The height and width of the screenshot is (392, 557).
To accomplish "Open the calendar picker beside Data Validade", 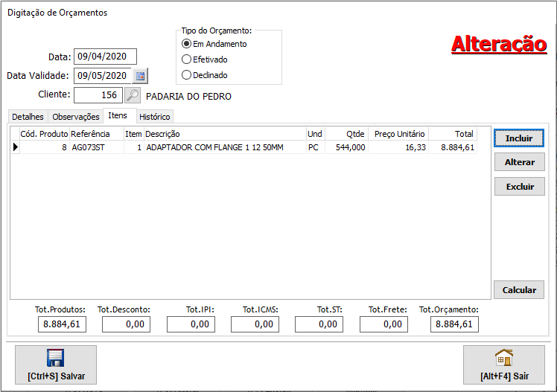I will pos(140,76).
